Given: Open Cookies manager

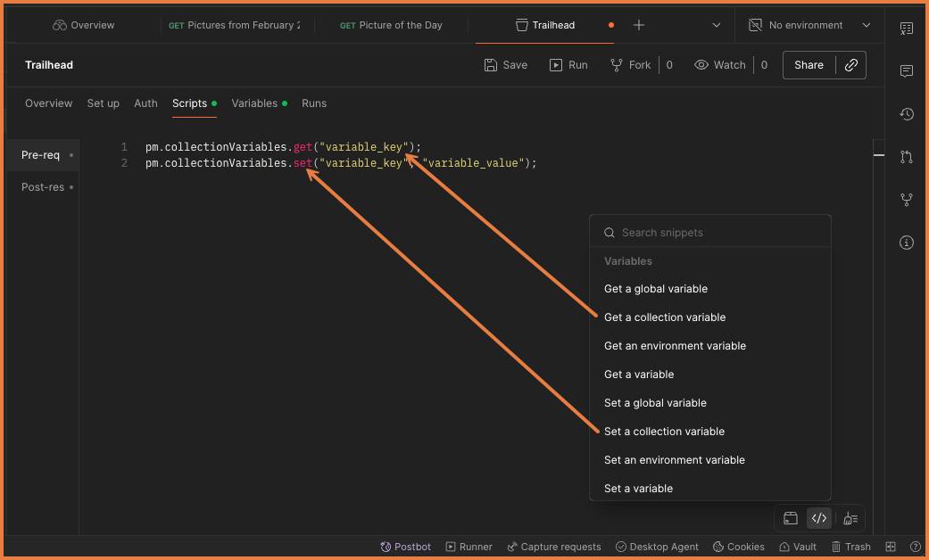Looking at the screenshot, I should click(738, 547).
